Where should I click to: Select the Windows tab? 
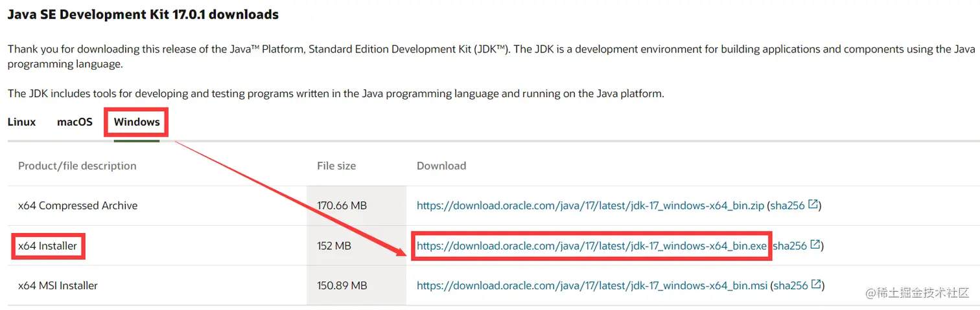pyautogui.click(x=137, y=122)
